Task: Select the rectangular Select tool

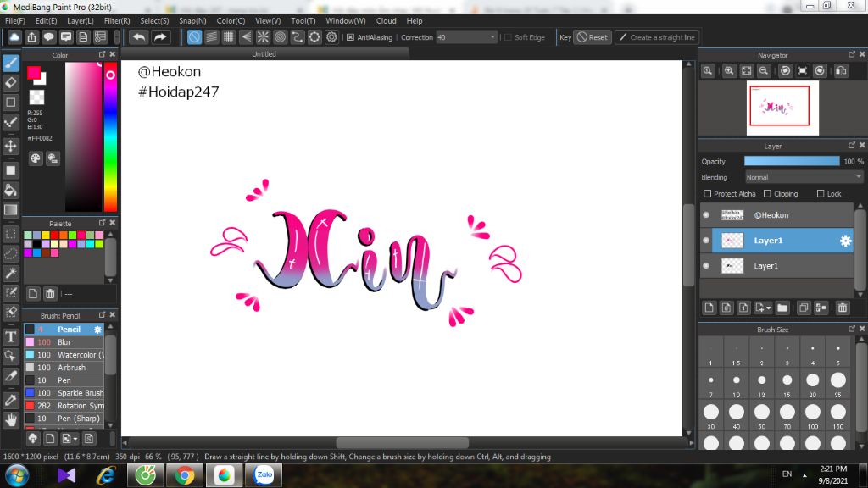Action: [x=10, y=234]
